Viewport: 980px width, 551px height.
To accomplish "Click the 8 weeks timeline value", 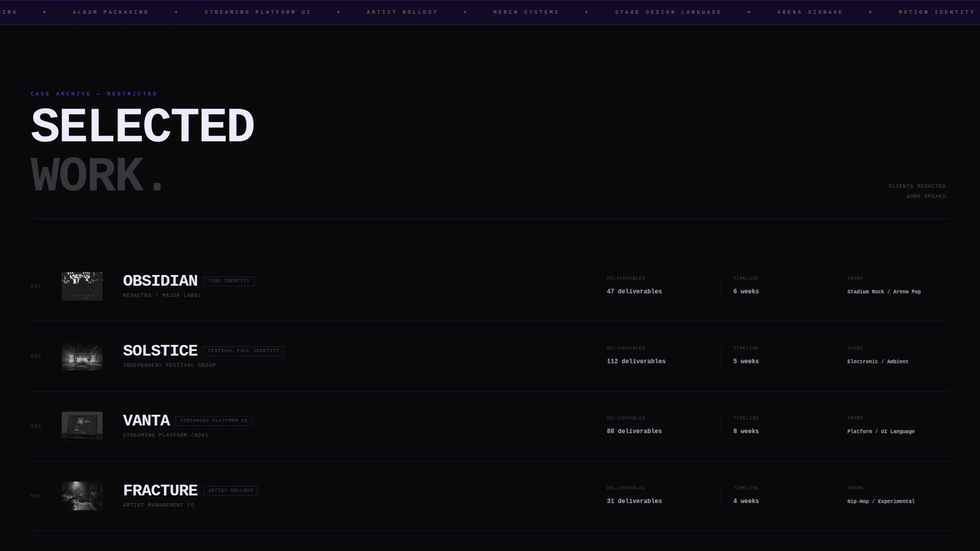I will click(x=746, y=432).
